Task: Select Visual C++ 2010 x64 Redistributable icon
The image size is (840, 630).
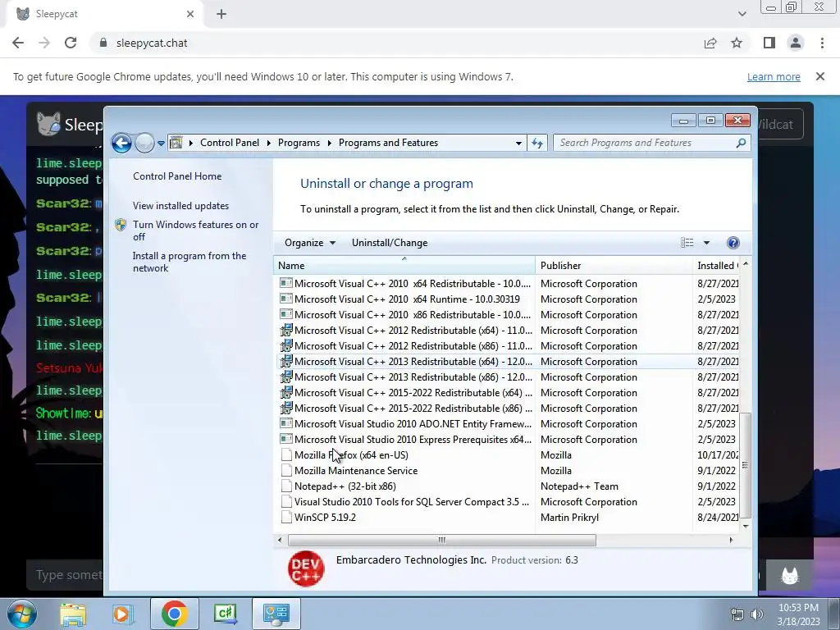Action: coord(286,283)
